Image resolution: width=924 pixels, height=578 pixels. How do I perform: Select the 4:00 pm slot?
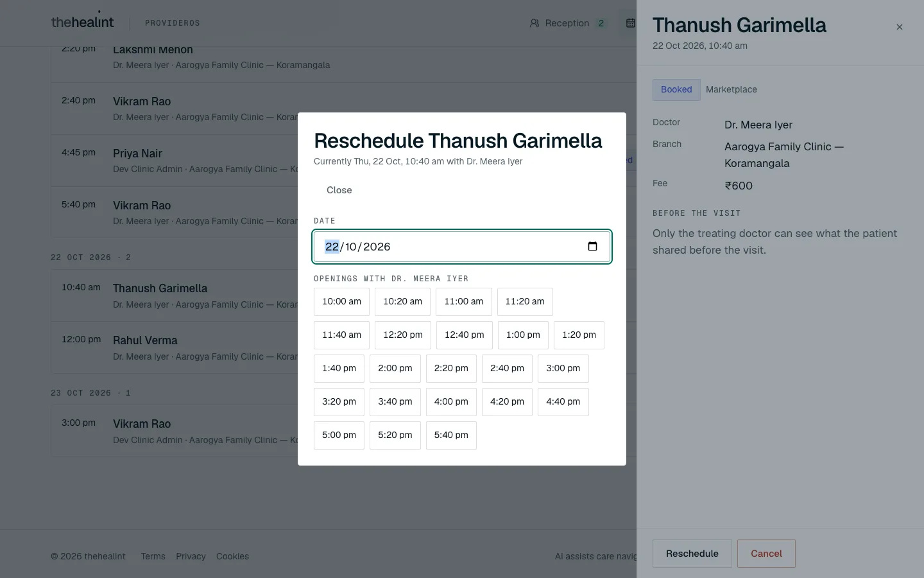click(x=451, y=402)
